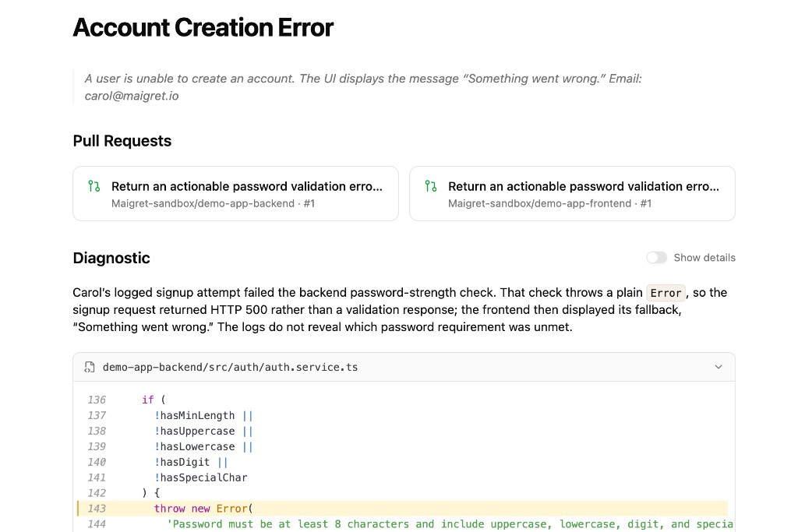The width and height of the screenshot is (798, 532).
Task: Click the demo-app-backend/src/auth/auth.service.ts file path
Action: pos(230,367)
